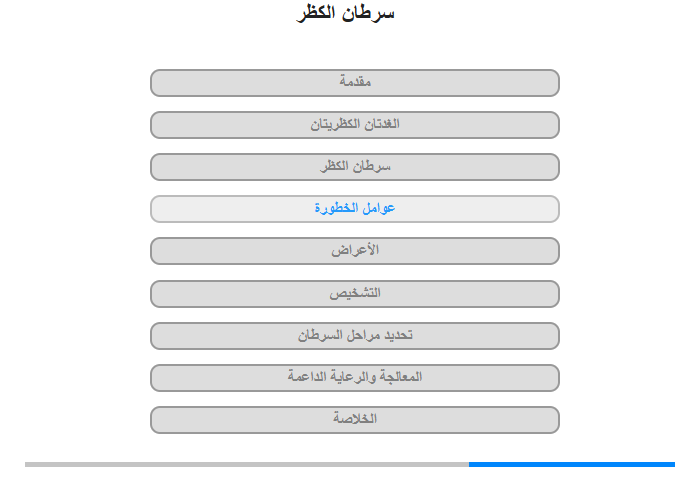This screenshot has width=700, height=480.
Task: Click the سرطان الكظر page title heading
Action: pyautogui.click(x=346, y=13)
